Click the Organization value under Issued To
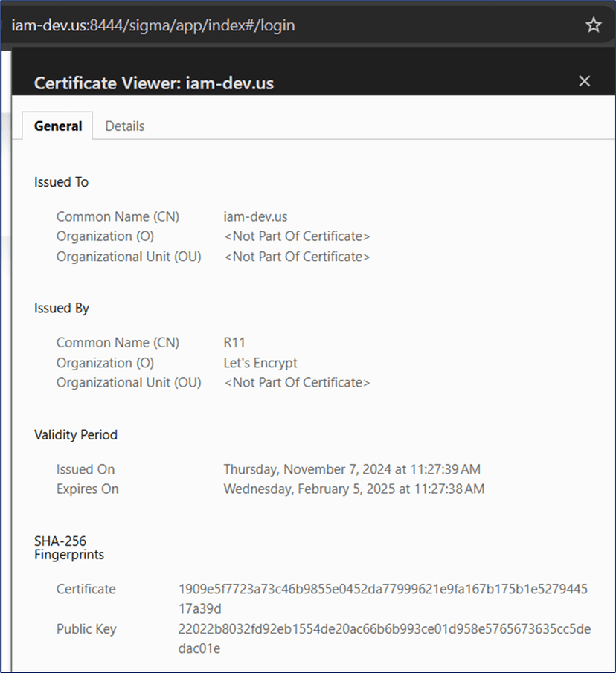616x673 pixels. click(297, 236)
